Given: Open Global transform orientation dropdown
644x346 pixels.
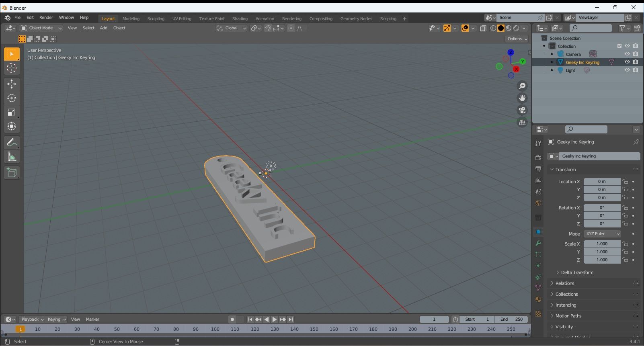Looking at the screenshot, I should pos(231,28).
